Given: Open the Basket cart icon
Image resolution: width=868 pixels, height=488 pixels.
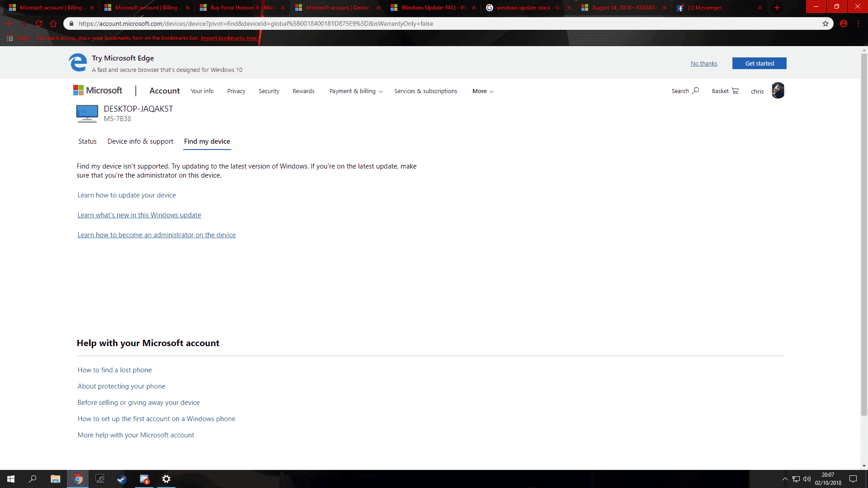Looking at the screenshot, I should (x=735, y=91).
